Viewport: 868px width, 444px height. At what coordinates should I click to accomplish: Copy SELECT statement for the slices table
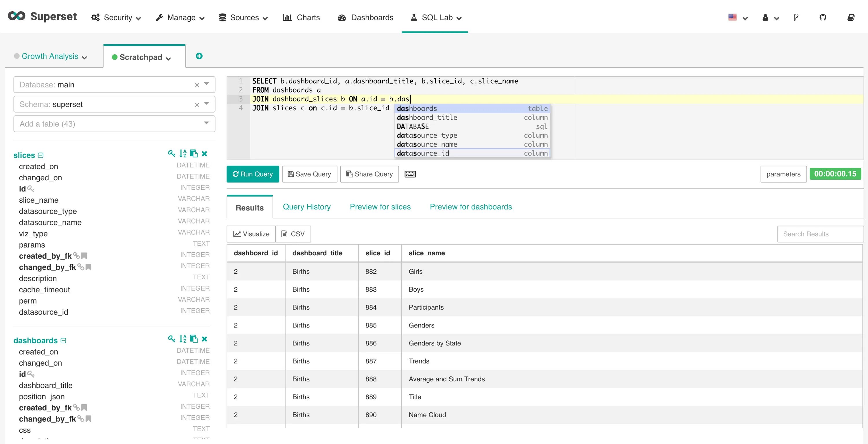coord(194,154)
